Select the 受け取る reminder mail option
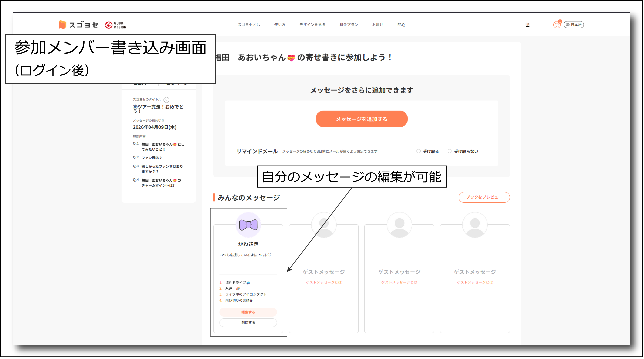Viewport: 644px width, 359px height. click(418, 151)
